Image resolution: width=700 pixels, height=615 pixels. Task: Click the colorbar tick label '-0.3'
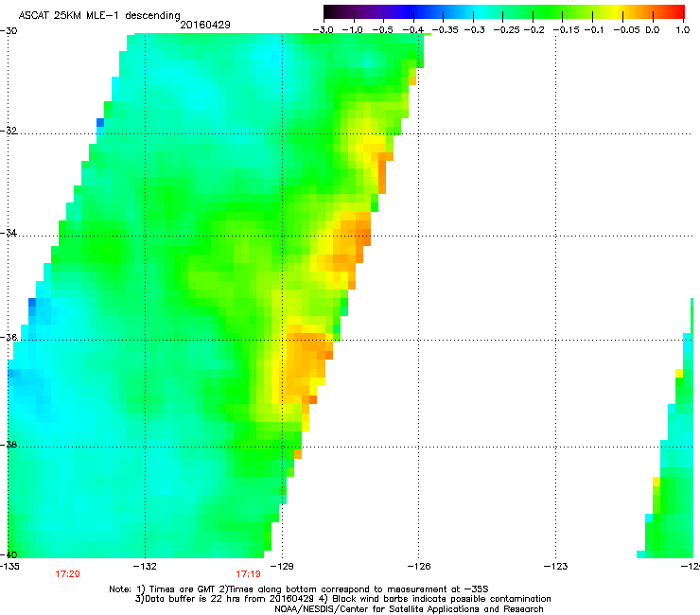[474, 30]
